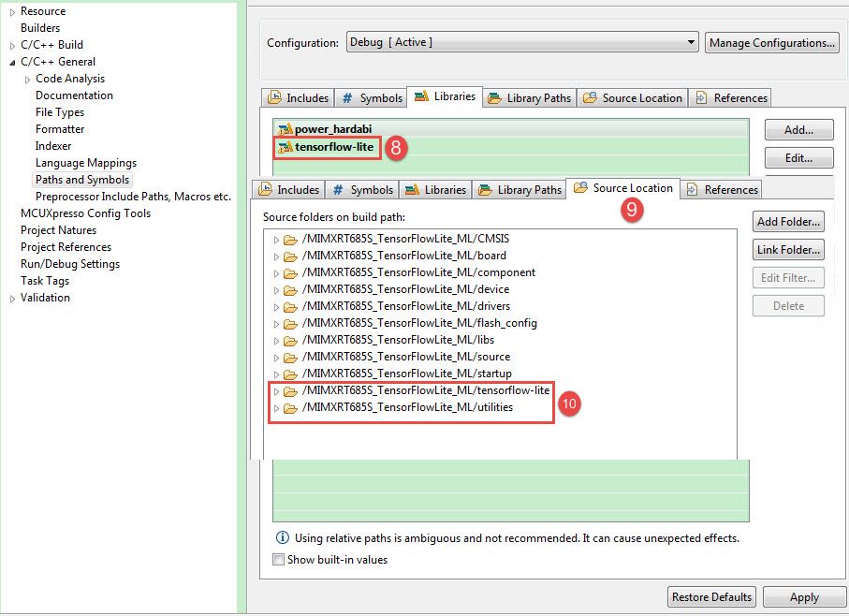Click the Add... button for libraries

pos(798,130)
